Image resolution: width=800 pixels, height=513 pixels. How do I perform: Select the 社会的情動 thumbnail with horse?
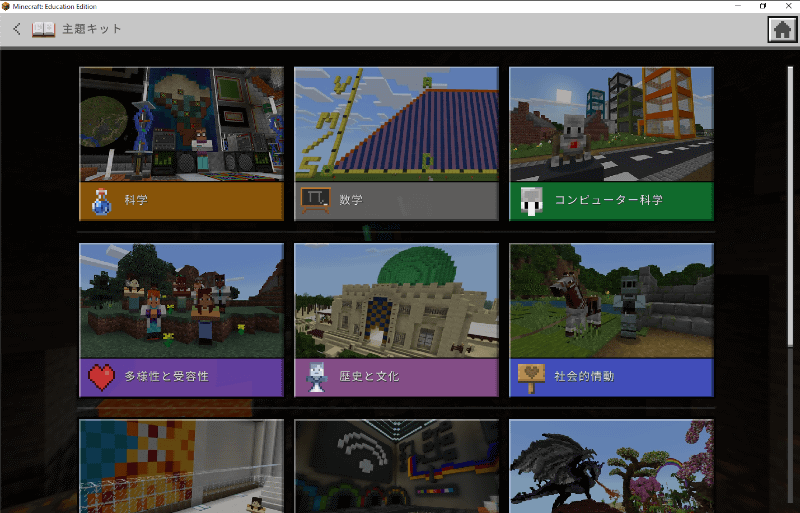611,300
